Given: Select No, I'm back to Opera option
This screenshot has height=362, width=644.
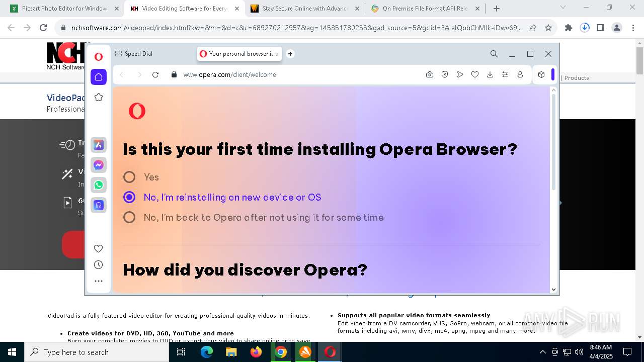Looking at the screenshot, I should click(129, 217).
